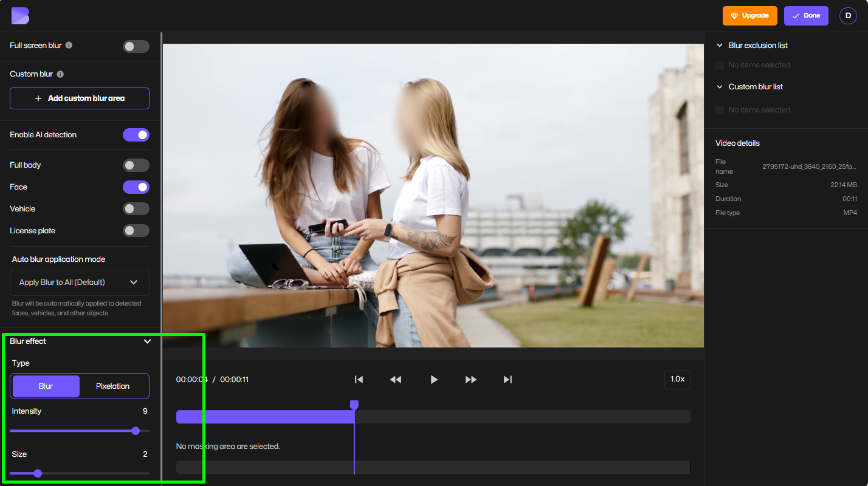
Task: Adjust the blur Intensity slider
Action: coord(135,431)
